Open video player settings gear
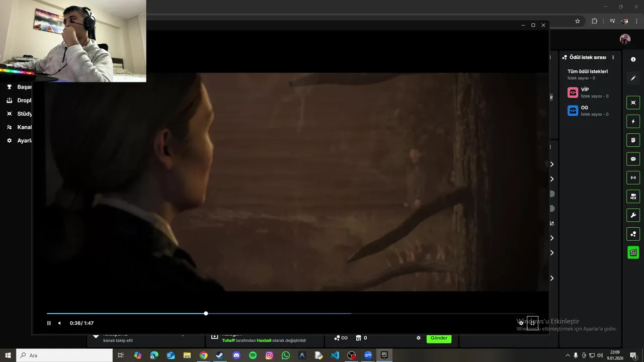This screenshot has width=644, height=362. point(521,323)
